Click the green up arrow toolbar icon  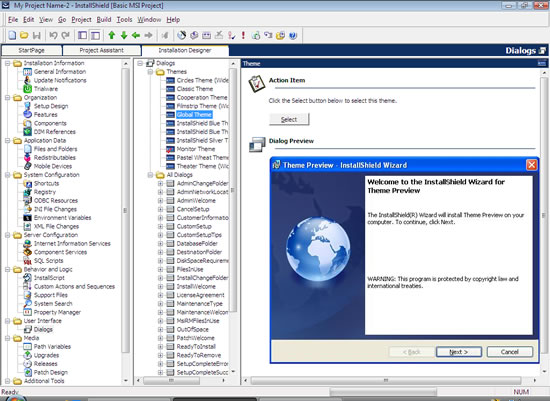[112, 35]
